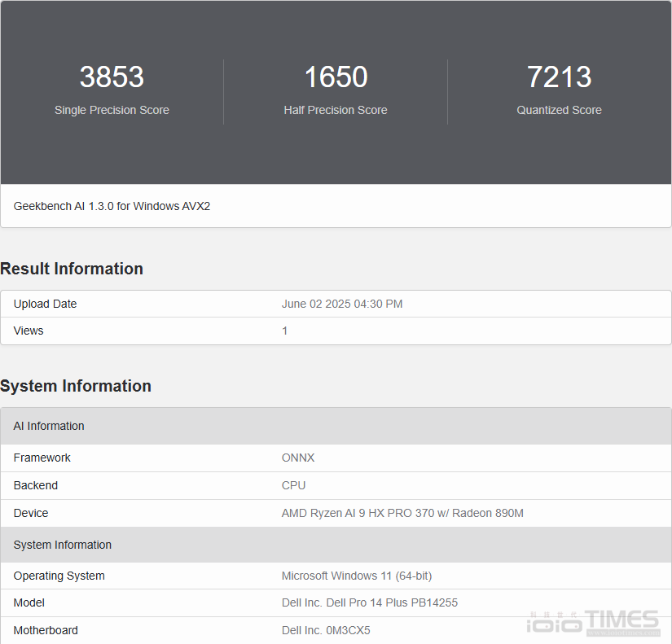Click the Device label
672x644 pixels.
pyautogui.click(x=31, y=513)
